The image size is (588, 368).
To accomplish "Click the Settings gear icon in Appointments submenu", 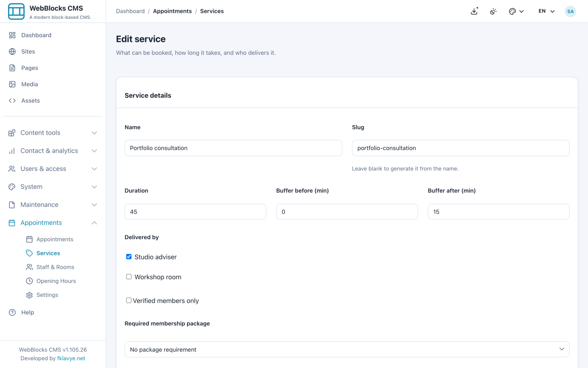I will click(29, 295).
